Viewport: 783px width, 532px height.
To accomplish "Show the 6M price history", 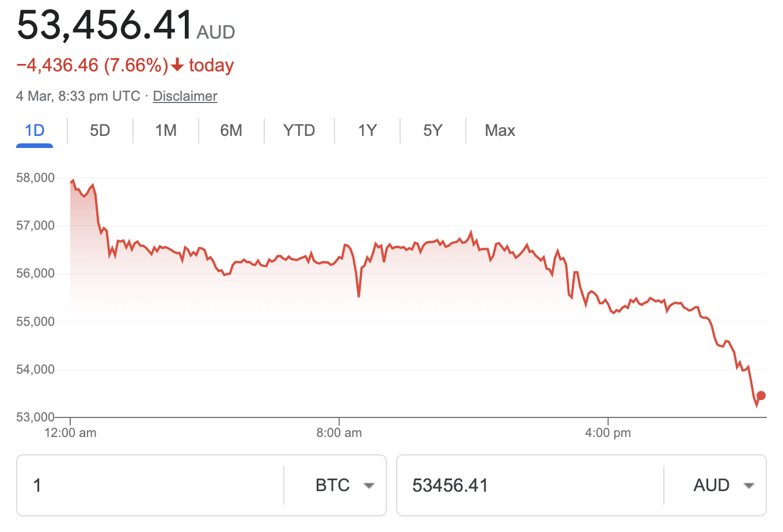I will point(231,131).
